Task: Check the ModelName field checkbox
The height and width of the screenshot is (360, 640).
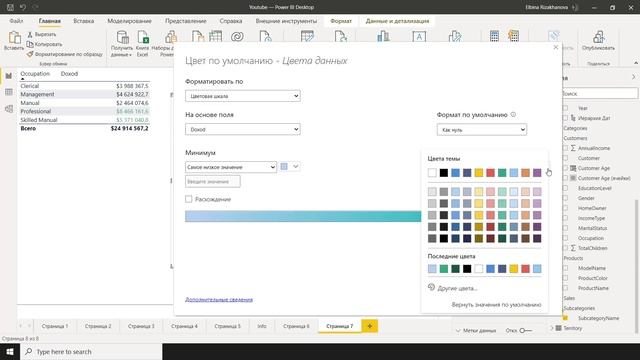Action: point(565,268)
